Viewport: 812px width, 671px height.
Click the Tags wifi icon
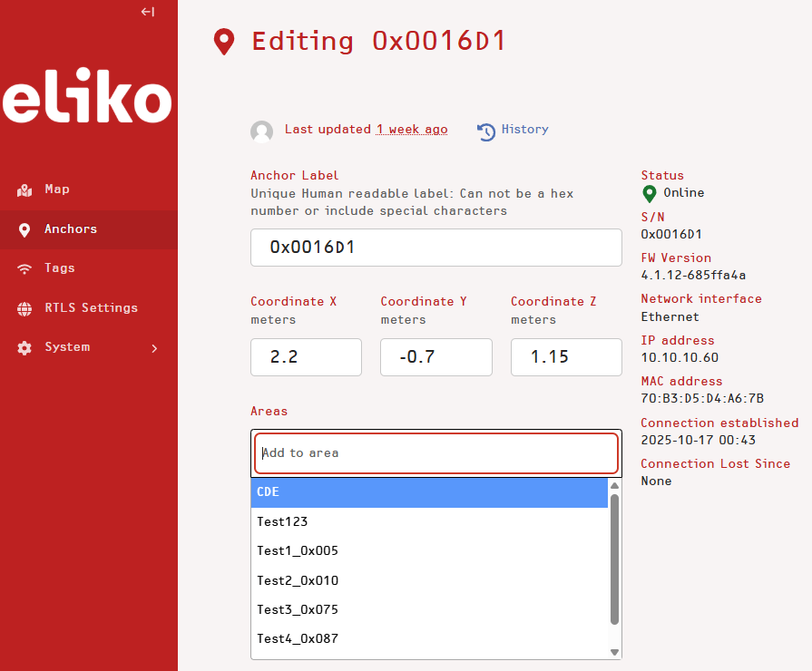pos(24,268)
